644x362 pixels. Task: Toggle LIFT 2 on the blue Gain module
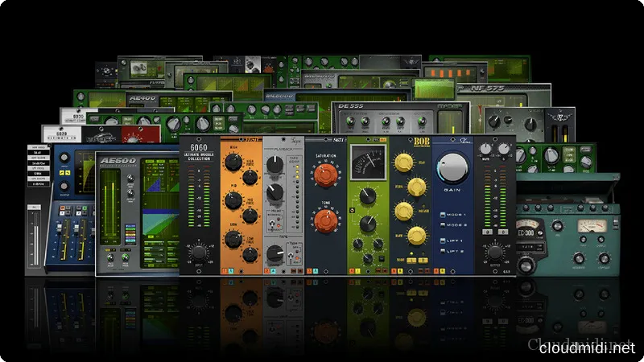pos(443,251)
